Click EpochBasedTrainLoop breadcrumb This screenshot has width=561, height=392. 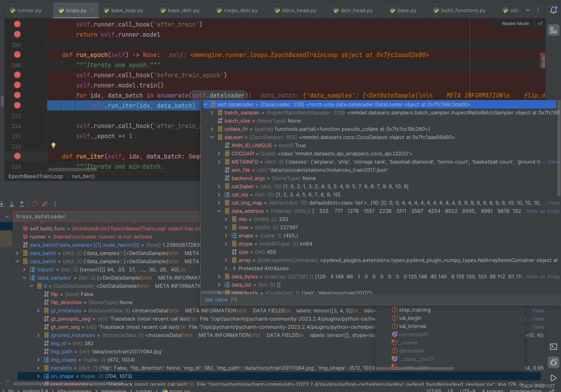pos(36,176)
